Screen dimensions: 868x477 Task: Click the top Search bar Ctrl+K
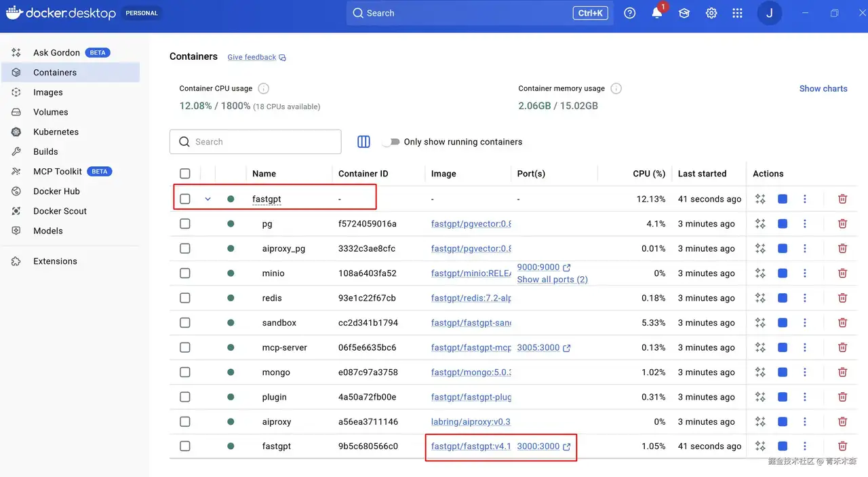480,13
